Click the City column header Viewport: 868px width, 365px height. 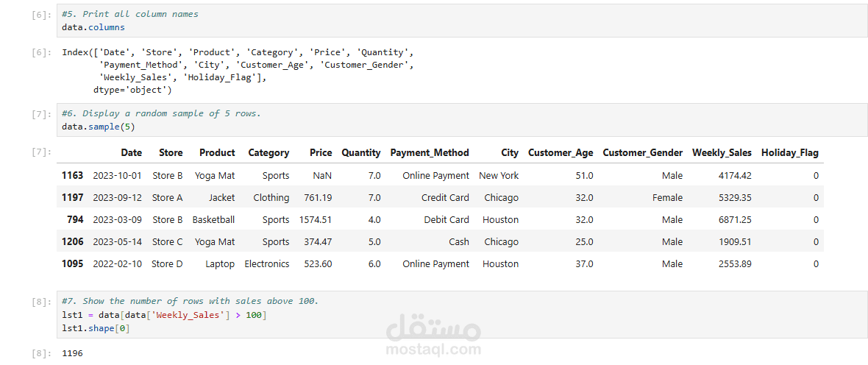510,153
